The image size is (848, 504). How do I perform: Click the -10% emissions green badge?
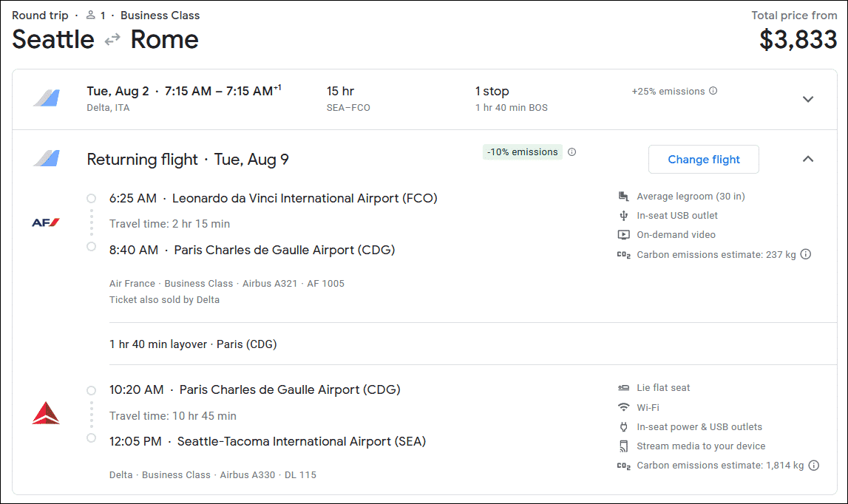point(522,152)
